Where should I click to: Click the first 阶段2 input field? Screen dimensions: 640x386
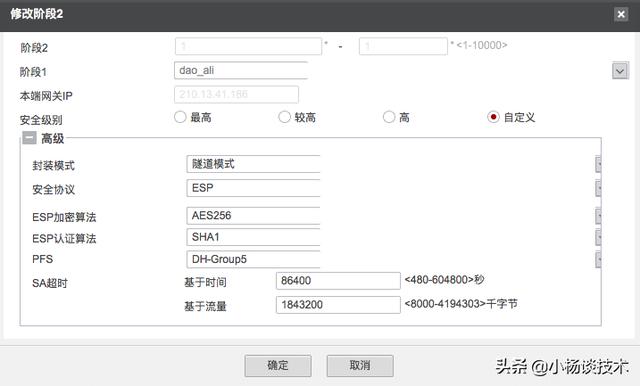pos(248,46)
